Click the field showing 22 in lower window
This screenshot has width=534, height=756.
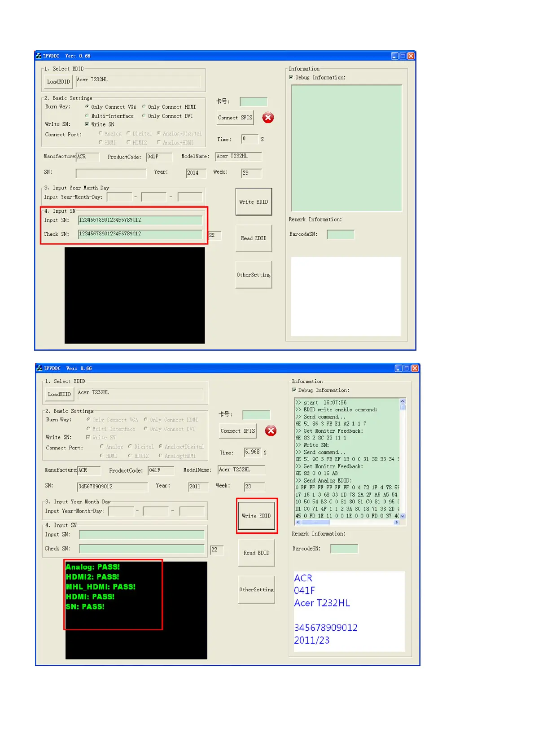(217, 549)
